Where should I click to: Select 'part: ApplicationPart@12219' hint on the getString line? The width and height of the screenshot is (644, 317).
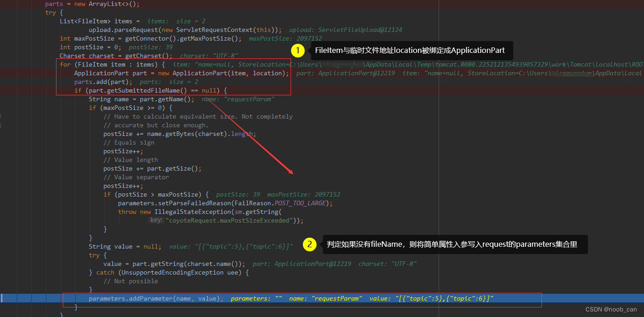302,264
